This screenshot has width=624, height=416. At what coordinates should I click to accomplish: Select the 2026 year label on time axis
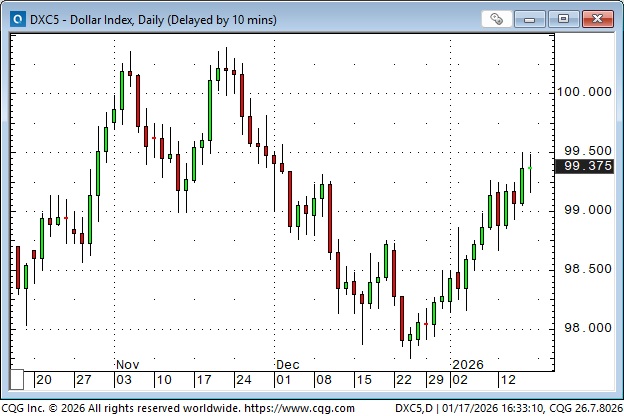(x=468, y=365)
